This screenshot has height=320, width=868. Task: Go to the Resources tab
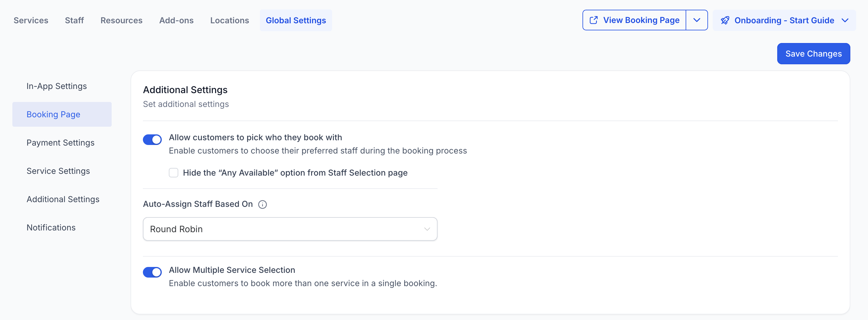click(x=121, y=21)
